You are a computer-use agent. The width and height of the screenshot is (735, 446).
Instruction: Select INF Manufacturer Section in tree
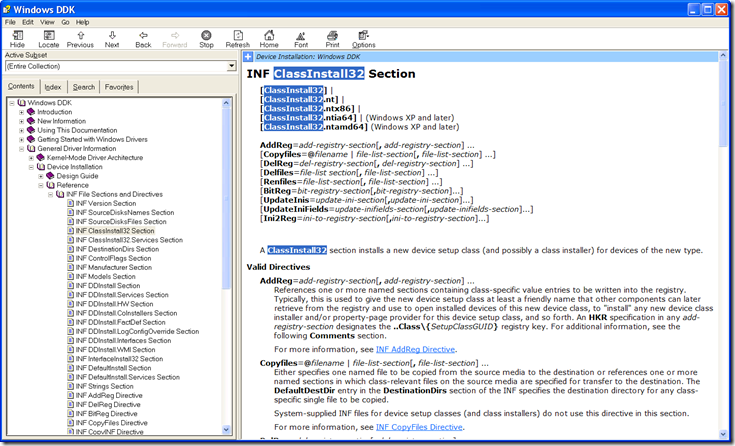tap(115, 267)
